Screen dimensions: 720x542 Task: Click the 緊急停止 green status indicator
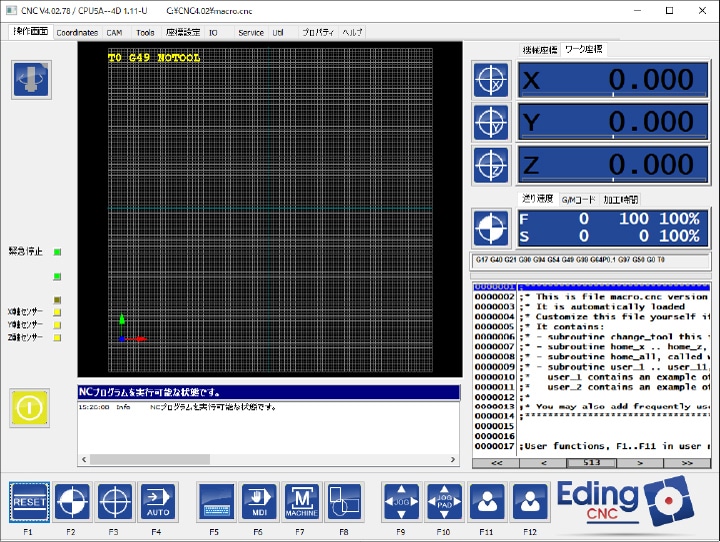point(58,252)
